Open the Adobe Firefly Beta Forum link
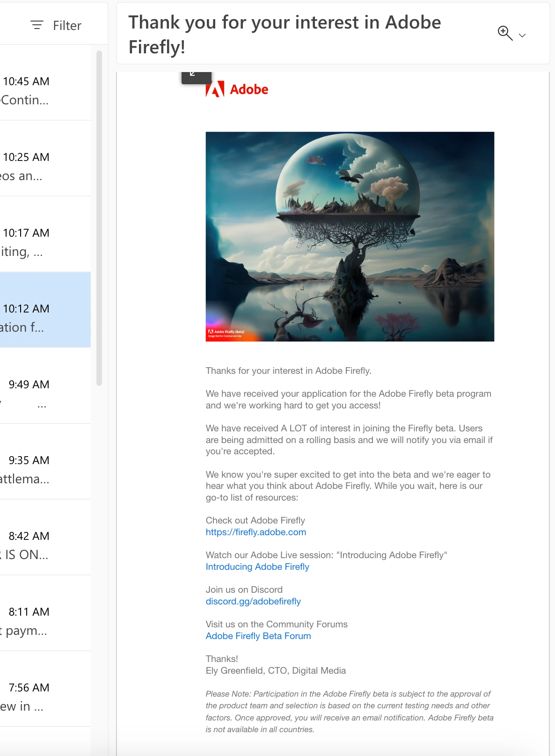Screen dimensions: 555x756 [x=258, y=636]
